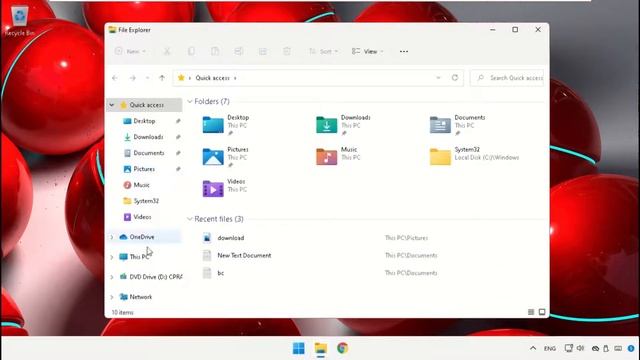This screenshot has width=640, height=360.
Task: Switch to details view in status bar
Action: tap(531, 312)
